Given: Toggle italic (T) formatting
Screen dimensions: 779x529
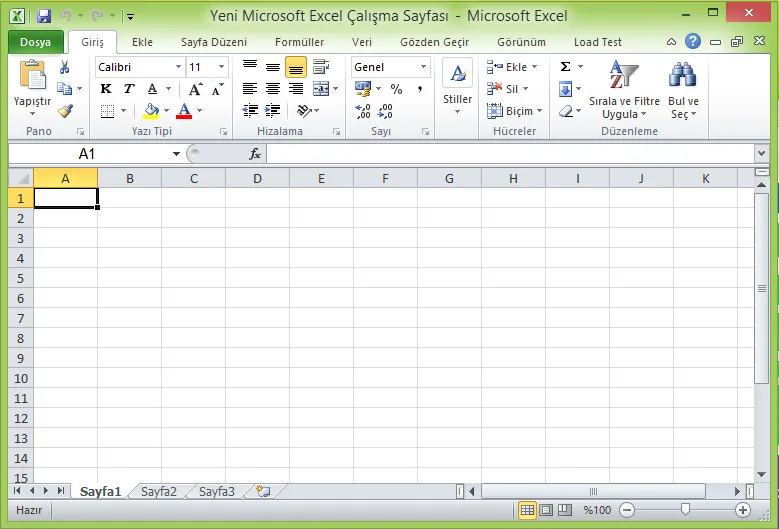Looking at the screenshot, I should (129, 89).
